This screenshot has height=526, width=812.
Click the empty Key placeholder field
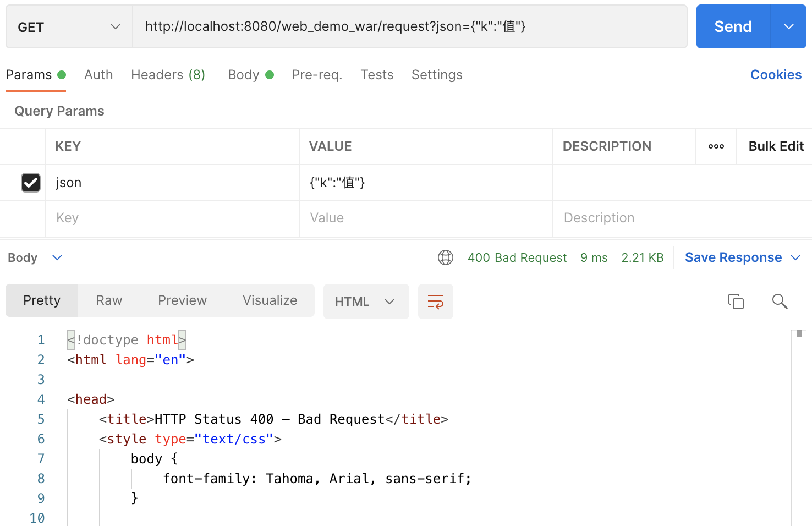click(x=172, y=218)
